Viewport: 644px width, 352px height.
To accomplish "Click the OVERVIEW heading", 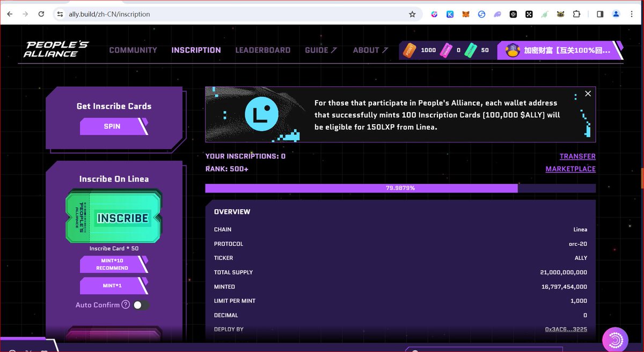I will point(232,212).
